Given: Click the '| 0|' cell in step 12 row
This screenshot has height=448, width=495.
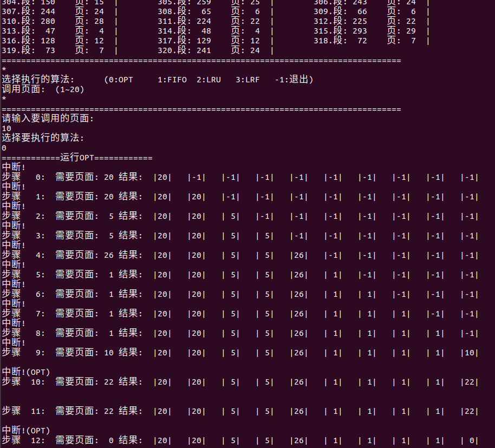Looking at the screenshot, I should point(470,440).
